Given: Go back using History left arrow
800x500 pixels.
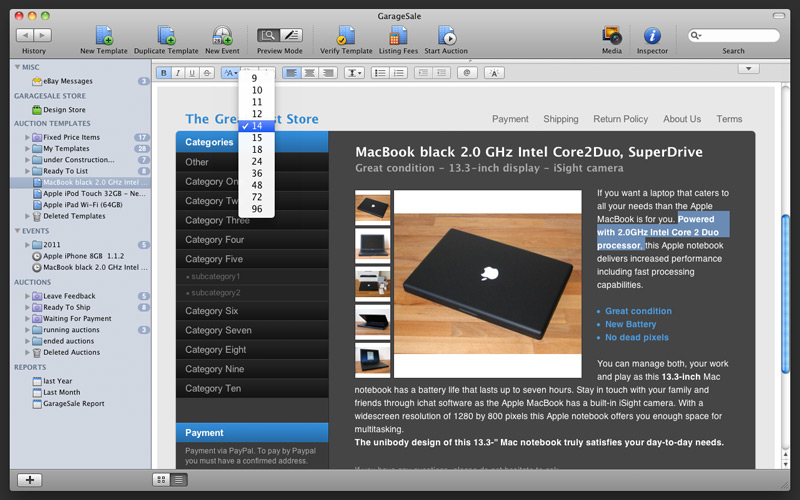Looking at the screenshot, I should pos(25,35).
